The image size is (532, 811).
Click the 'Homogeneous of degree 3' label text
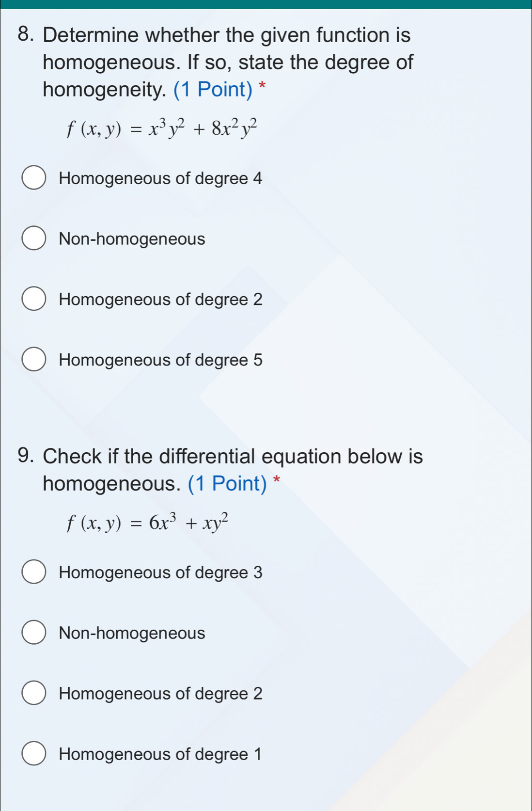click(x=160, y=572)
